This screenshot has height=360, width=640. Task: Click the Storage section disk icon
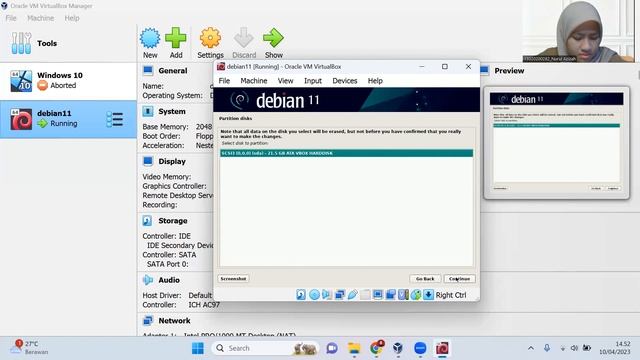click(x=148, y=221)
